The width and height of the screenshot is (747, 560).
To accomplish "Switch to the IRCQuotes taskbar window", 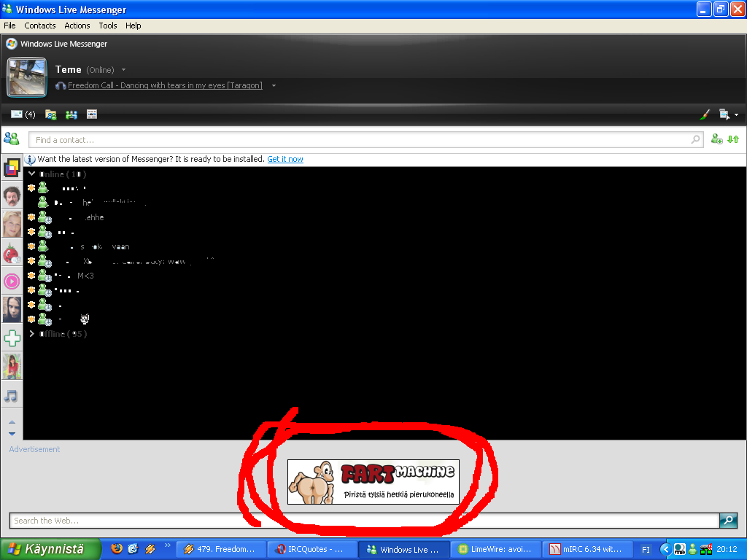I will pyautogui.click(x=312, y=549).
